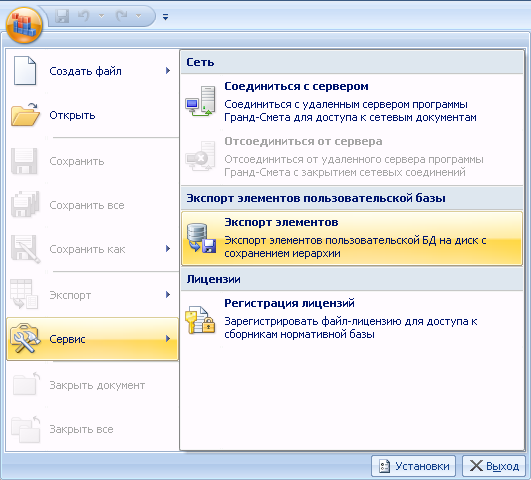531x480 pixels.
Task: Expand the Создать файл submenu arrow
Action: [x=168, y=70]
